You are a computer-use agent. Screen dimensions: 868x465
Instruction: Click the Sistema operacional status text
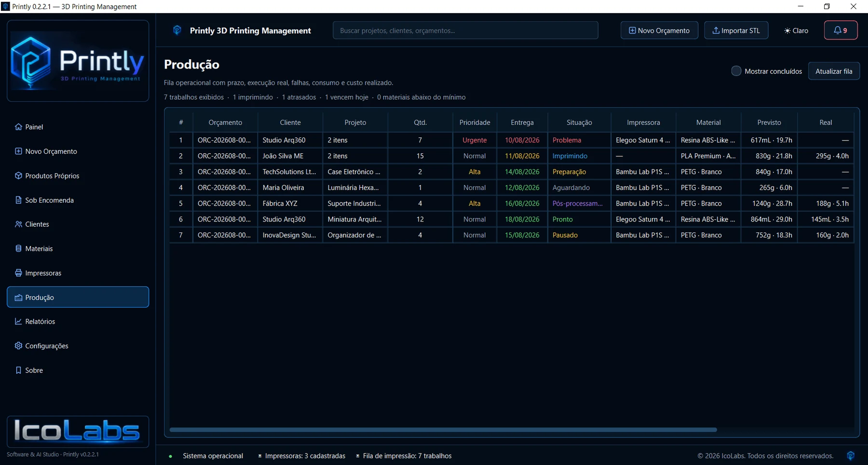213,456
